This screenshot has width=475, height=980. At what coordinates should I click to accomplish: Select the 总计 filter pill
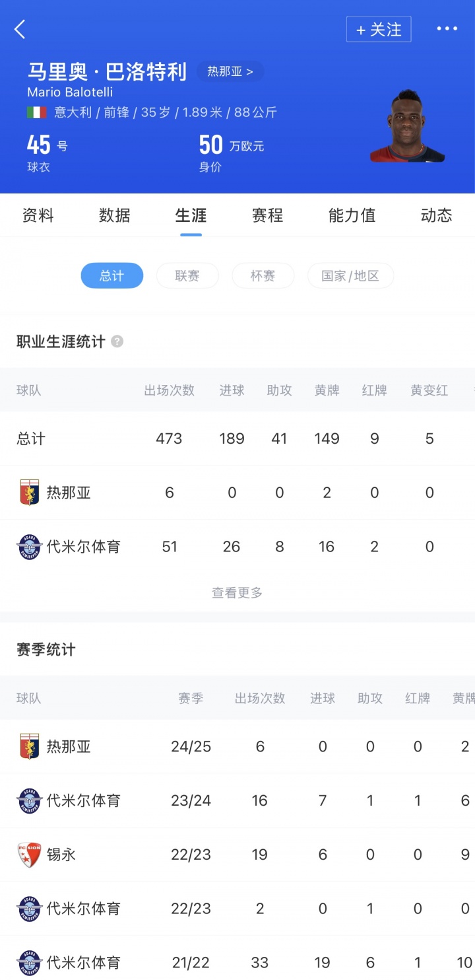coord(112,275)
